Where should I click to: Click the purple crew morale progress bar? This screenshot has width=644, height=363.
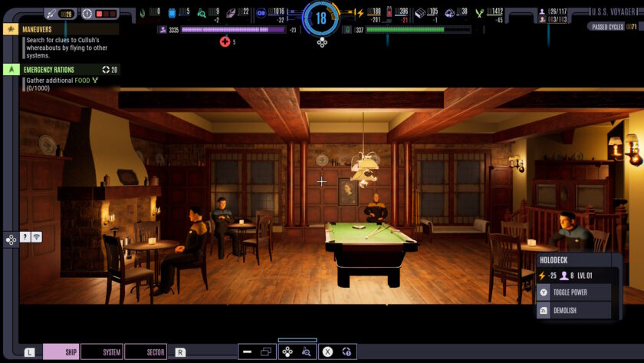233,30
